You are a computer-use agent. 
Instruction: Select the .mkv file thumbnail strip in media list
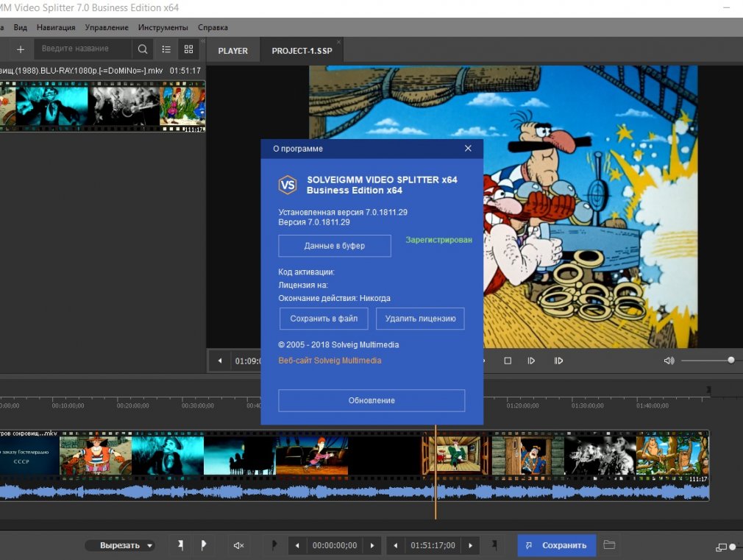[x=102, y=106]
